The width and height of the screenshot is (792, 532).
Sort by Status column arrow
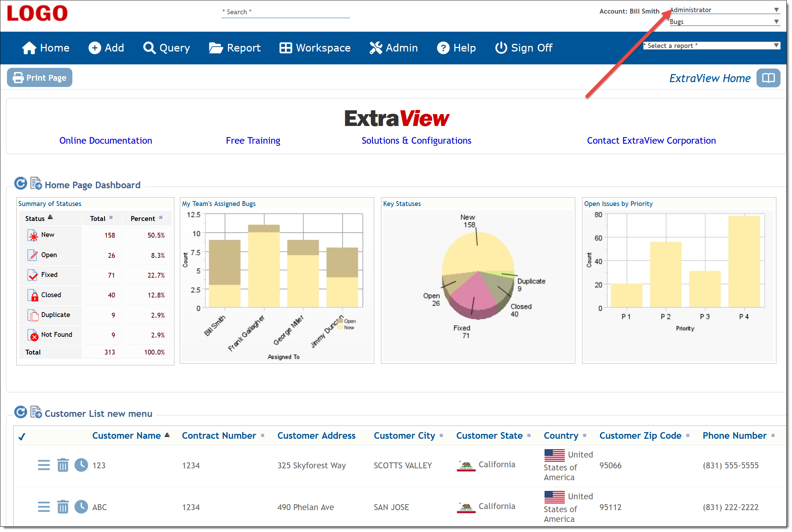point(50,217)
